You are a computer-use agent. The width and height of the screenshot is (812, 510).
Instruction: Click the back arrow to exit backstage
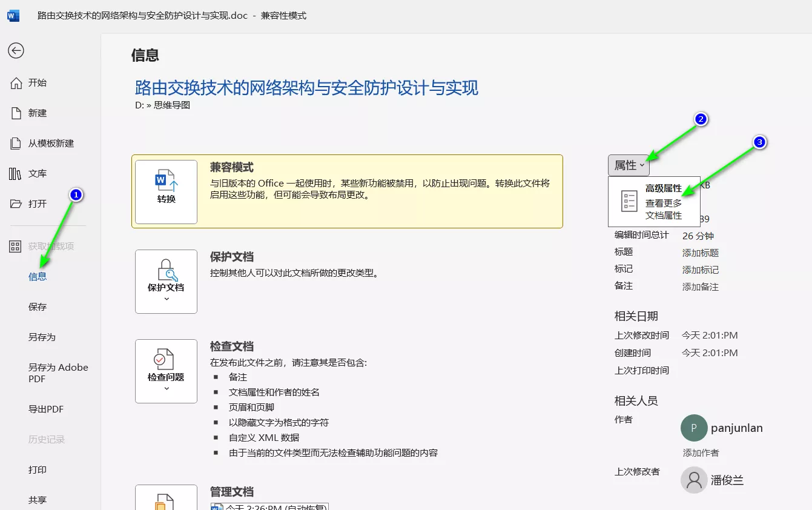point(16,50)
